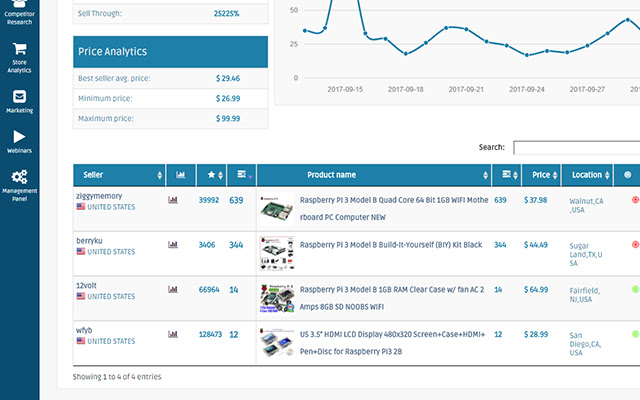Open Store Analytics in the sidebar
Screen dimensions: 640x400
19,57
